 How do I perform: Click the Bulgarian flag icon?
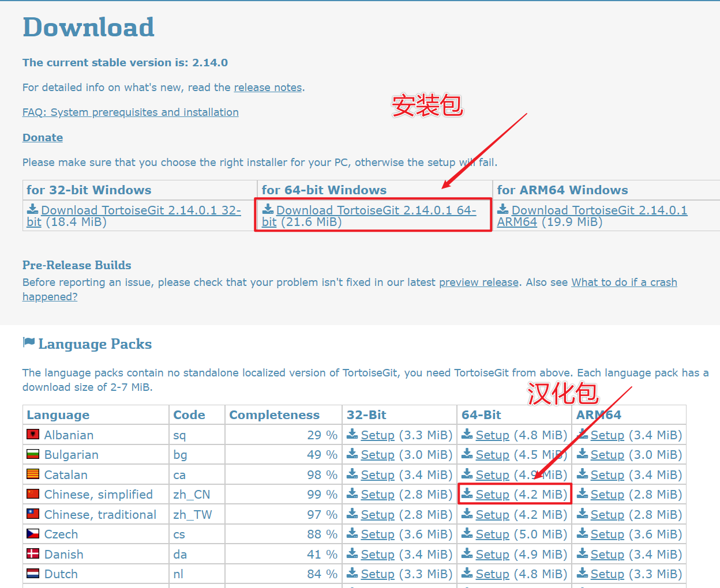pos(33,454)
